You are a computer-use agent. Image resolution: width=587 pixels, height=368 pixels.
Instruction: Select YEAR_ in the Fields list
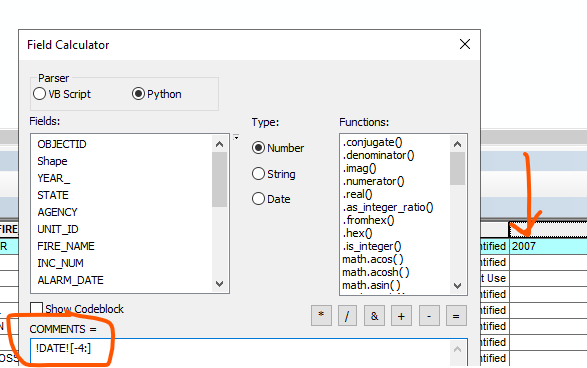[x=54, y=178]
